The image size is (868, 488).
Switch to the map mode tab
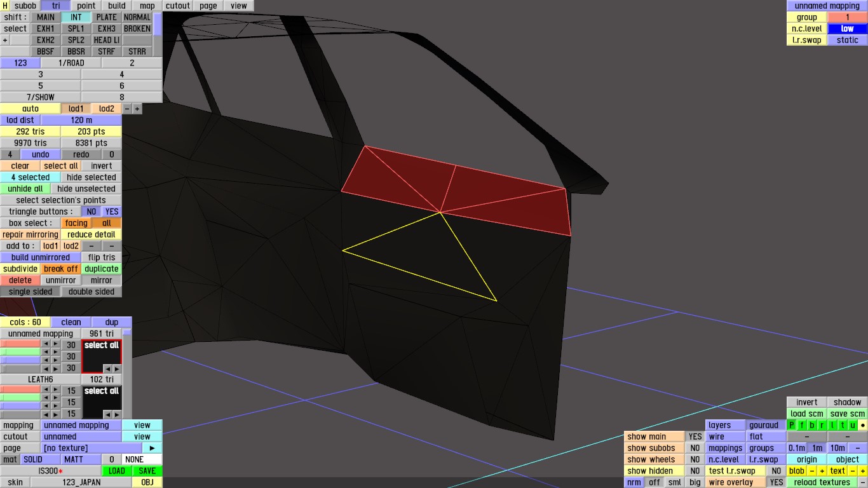(x=147, y=6)
